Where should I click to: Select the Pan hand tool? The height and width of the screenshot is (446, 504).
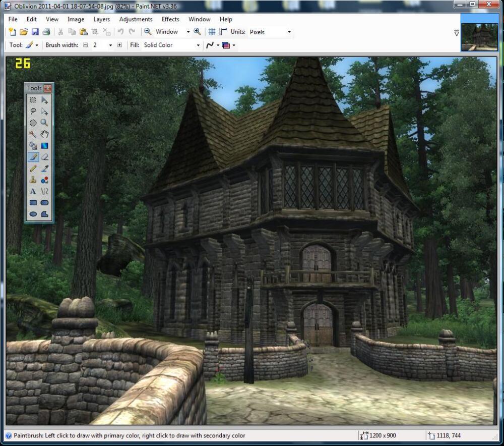[45, 134]
